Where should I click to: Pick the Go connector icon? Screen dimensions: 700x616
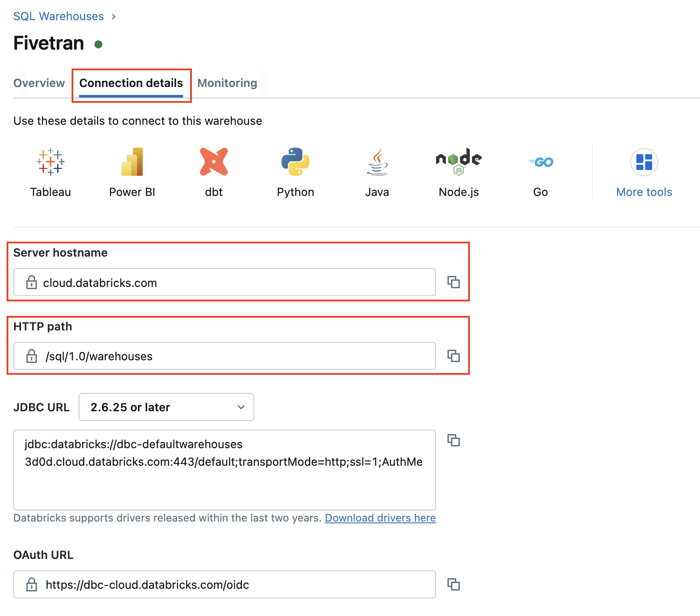pyautogui.click(x=541, y=162)
